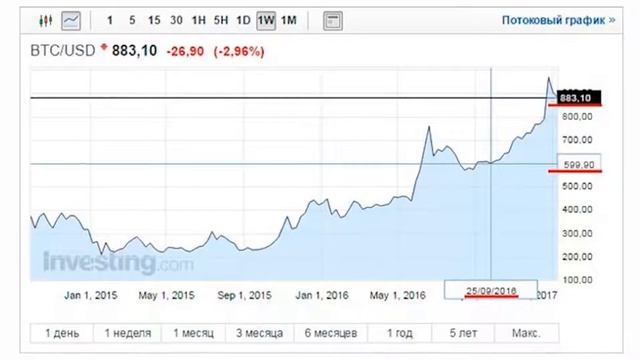640x360 pixels.
Task: Show range 1 неделя
Action: tap(127, 333)
